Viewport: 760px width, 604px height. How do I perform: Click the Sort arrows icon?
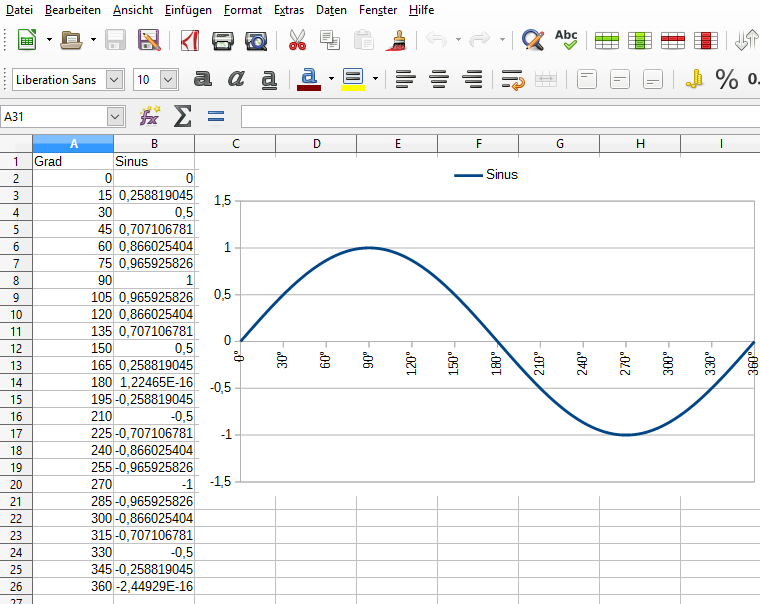tap(746, 40)
